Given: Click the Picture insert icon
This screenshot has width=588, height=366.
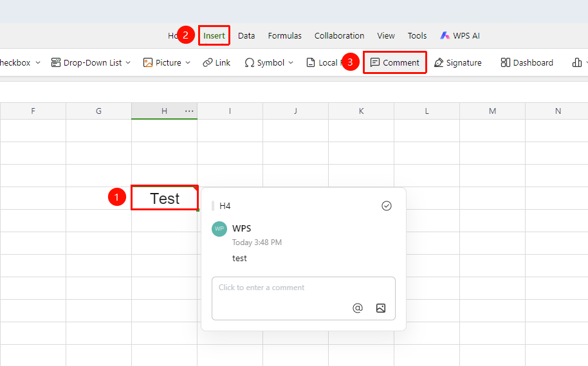Looking at the screenshot, I should point(148,62).
